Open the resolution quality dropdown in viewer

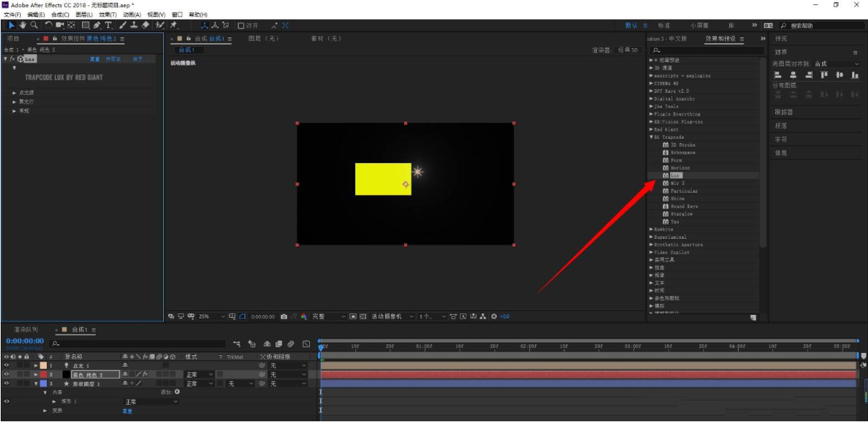[x=329, y=316]
